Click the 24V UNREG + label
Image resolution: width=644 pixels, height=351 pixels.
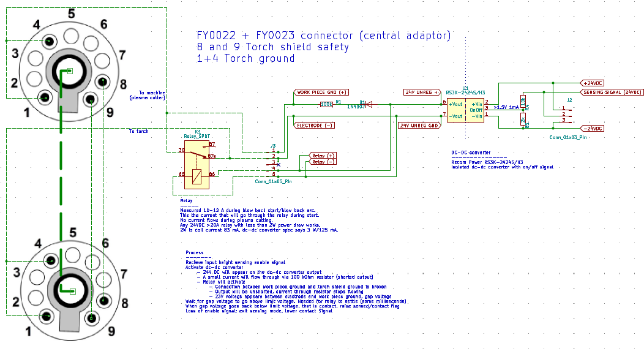coord(422,92)
